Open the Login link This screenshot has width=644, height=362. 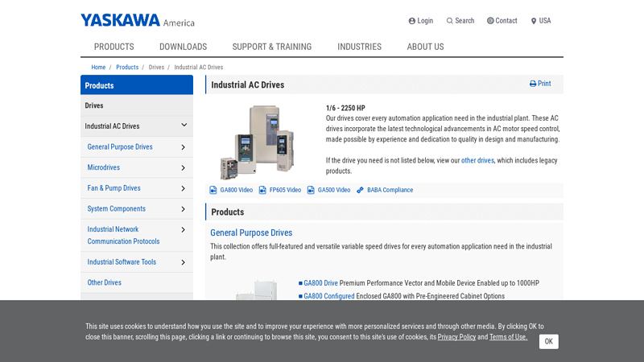click(x=425, y=21)
